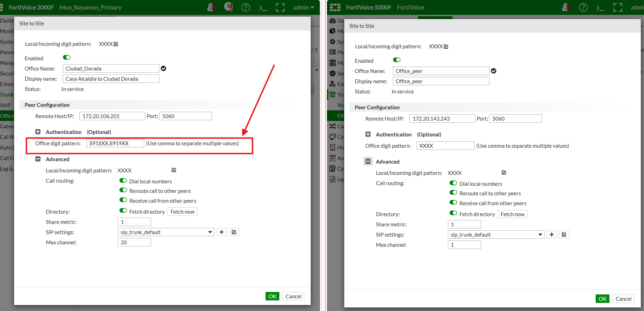
Task: Click OK button in 2000F dialog
Action: pos(273,296)
